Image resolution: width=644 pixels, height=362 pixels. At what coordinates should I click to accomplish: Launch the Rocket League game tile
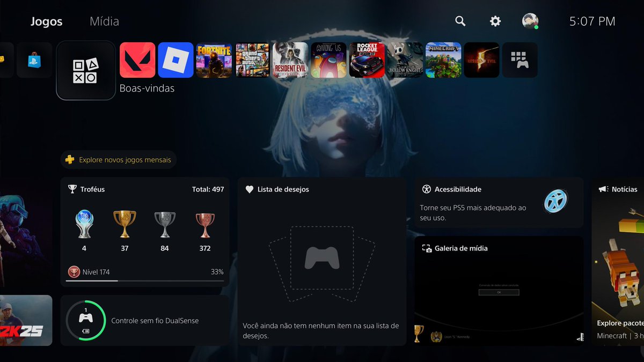click(x=367, y=60)
